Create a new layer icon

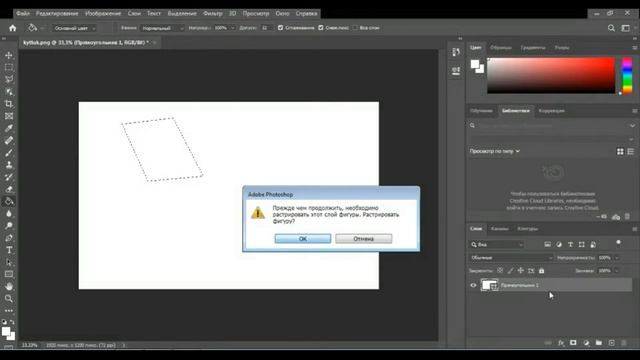[611, 343]
